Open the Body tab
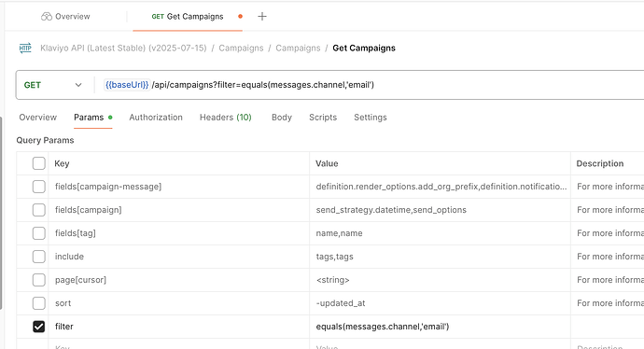The height and width of the screenshot is (349, 644). click(282, 118)
